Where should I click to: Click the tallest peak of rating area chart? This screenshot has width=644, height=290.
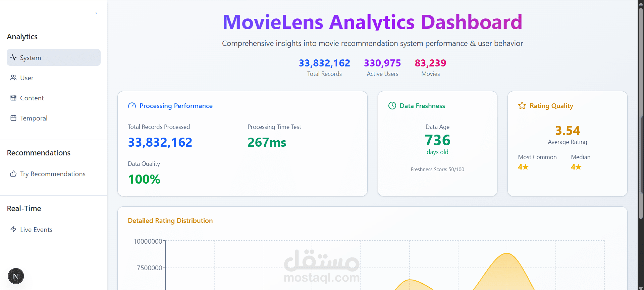point(507,253)
